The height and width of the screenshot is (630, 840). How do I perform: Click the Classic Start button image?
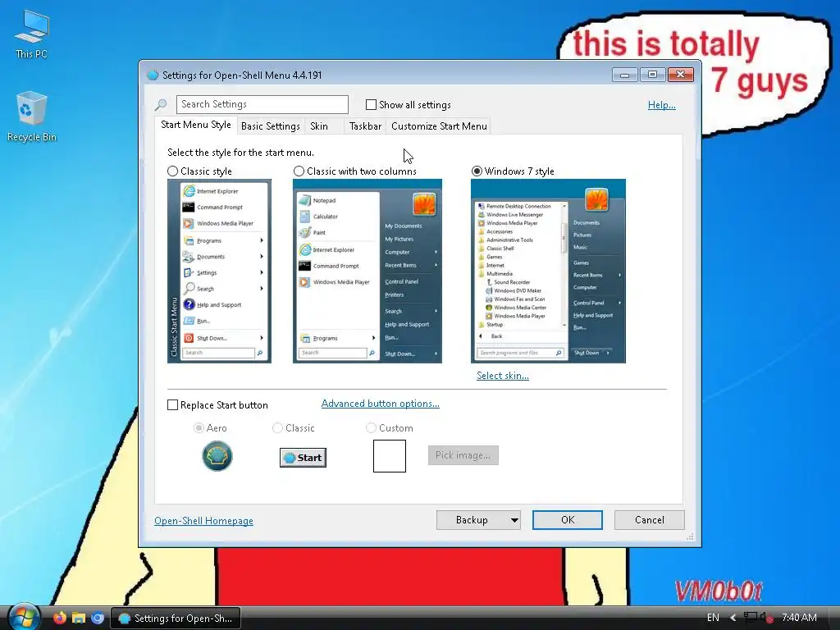coord(303,458)
